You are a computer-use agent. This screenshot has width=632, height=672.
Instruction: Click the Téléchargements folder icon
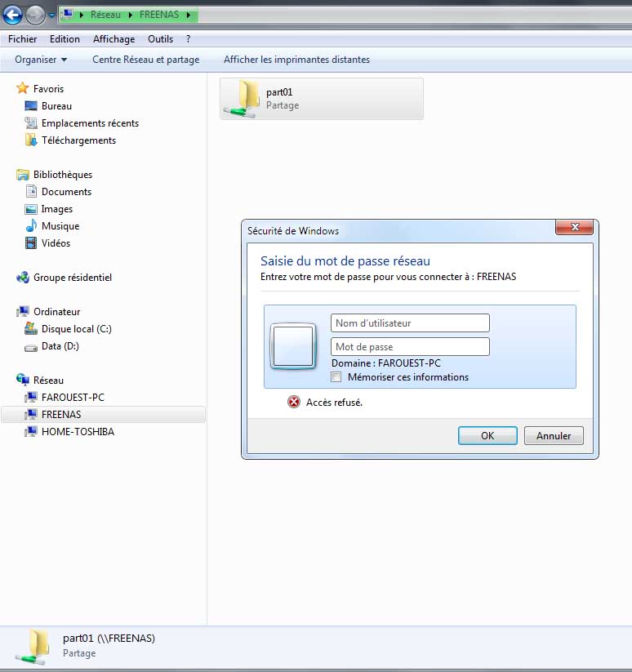[31, 140]
